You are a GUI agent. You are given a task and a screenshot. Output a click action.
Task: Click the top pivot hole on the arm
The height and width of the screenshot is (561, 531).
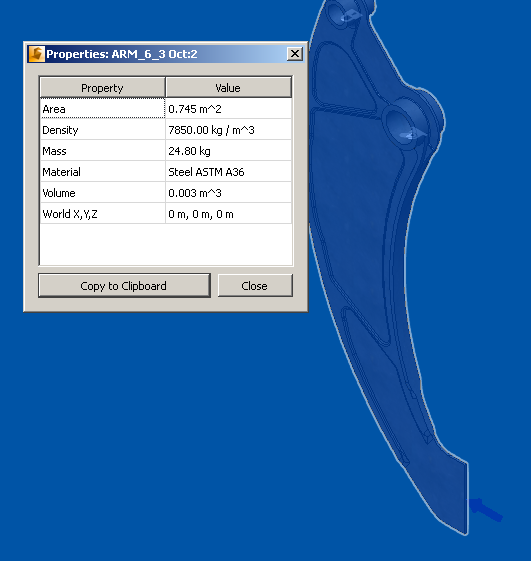tap(339, 13)
